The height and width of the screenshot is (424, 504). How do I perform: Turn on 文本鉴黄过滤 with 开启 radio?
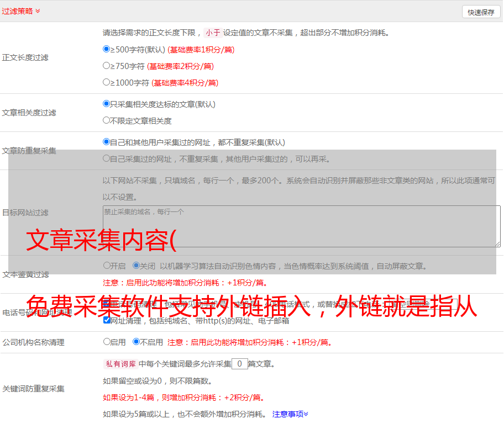pos(107,266)
